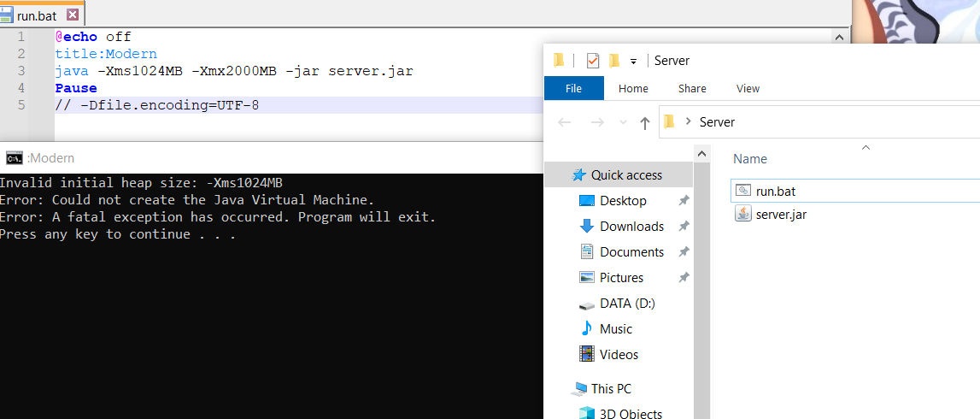Go up one folder level with up arrow

[645, 122]
